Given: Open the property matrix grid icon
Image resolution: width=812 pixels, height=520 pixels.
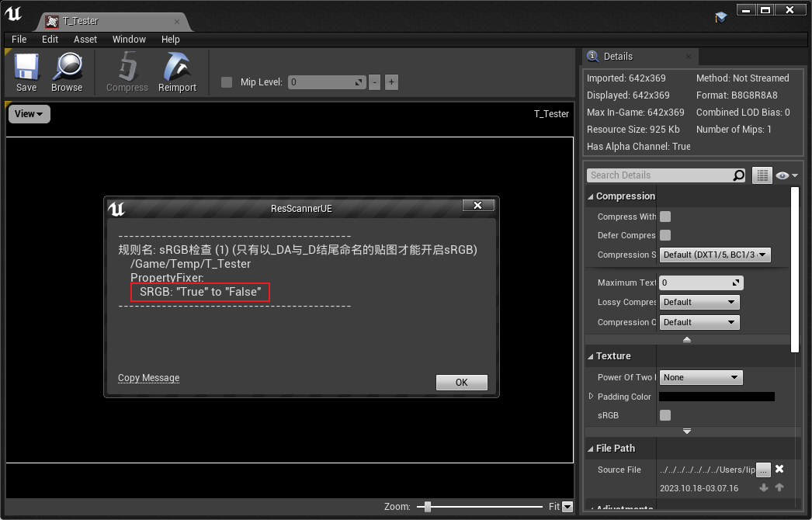Looking at the screenshot, I should click(762, 175).
